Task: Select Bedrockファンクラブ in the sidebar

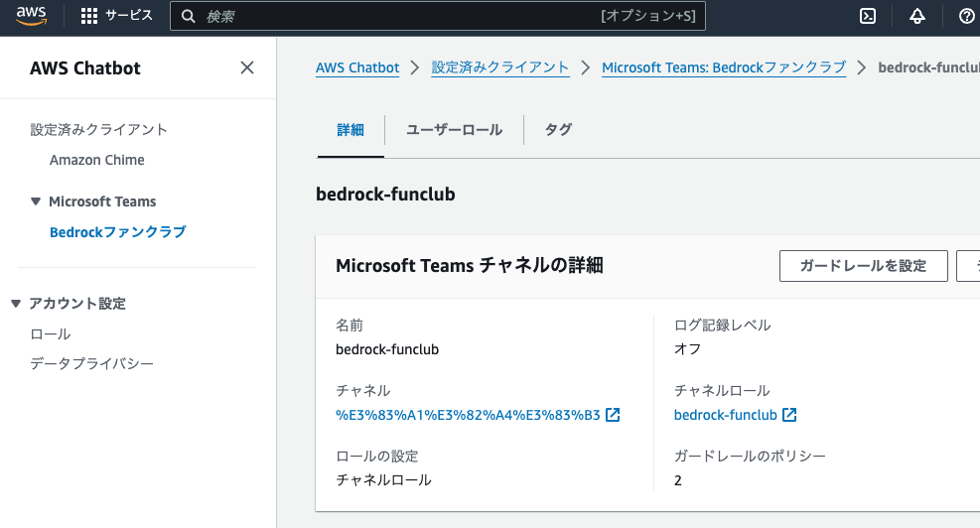Action: pos(117,232)
